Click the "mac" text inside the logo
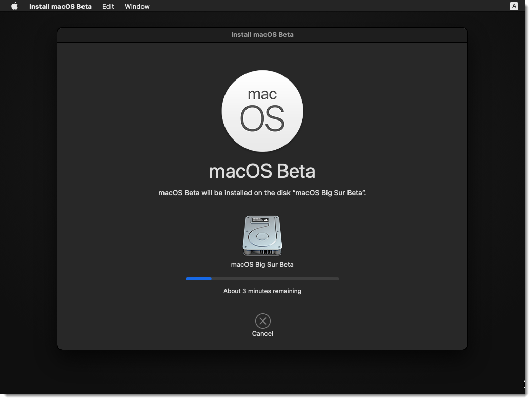The image size is (532, 401). (x=262, y=94)
